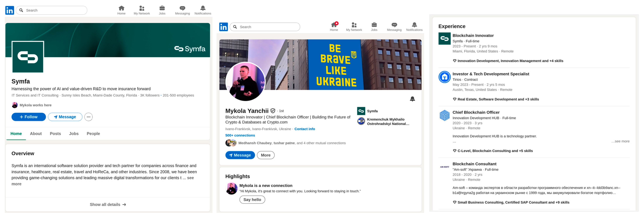
Task: Open the three-dot more options on Symfa page
Action: (88, 117)
